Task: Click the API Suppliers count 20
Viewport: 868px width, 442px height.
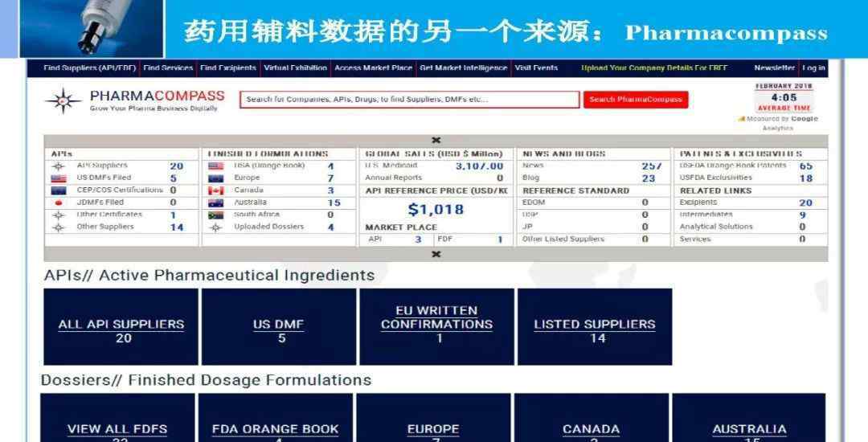Action: tap(177, 166)
